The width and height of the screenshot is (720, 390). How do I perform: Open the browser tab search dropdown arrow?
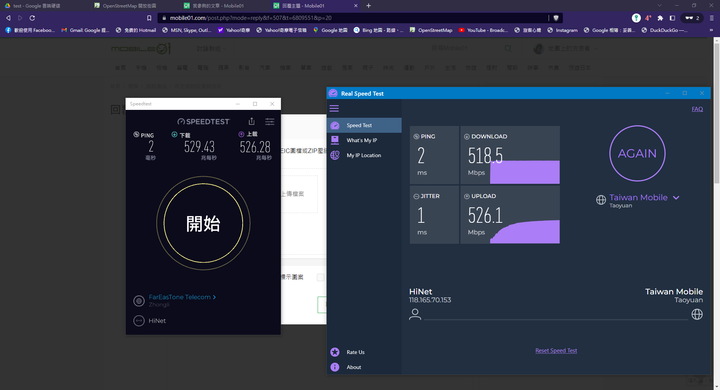659,6
